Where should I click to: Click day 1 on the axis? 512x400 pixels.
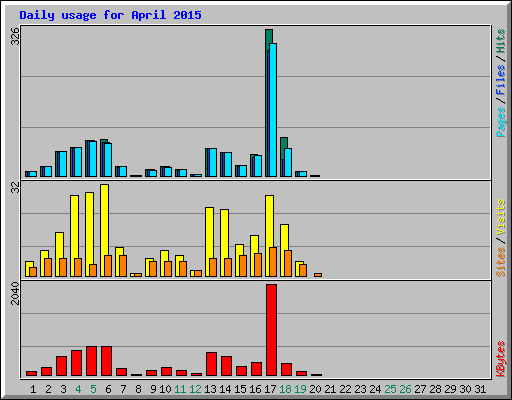pyautogui.click(x=33, y=389)
